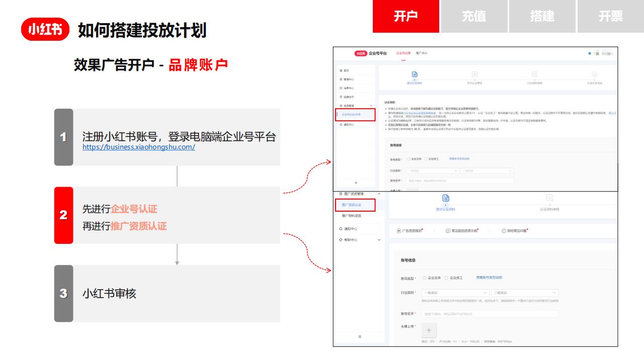The width and height of the screenshot is (644, 362).
Task: Open 品牌合作 in the left sidebar
Action: 347,97
